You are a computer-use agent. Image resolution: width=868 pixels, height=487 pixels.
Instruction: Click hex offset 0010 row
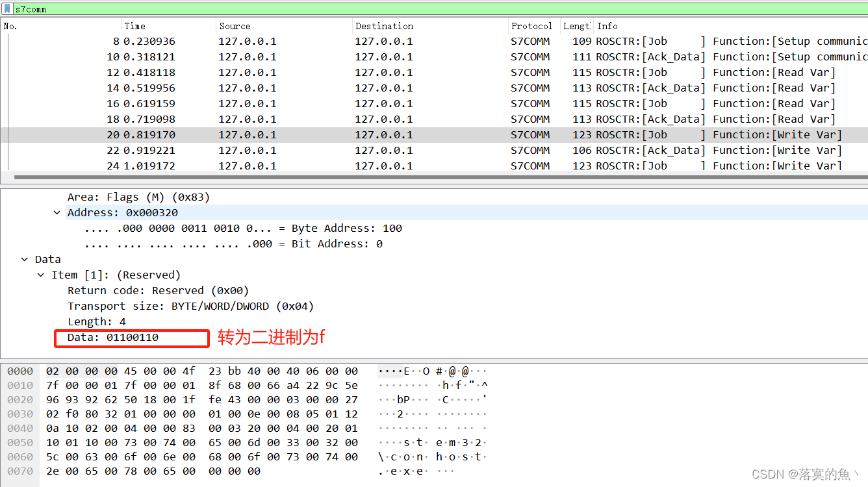click(202, 386)
